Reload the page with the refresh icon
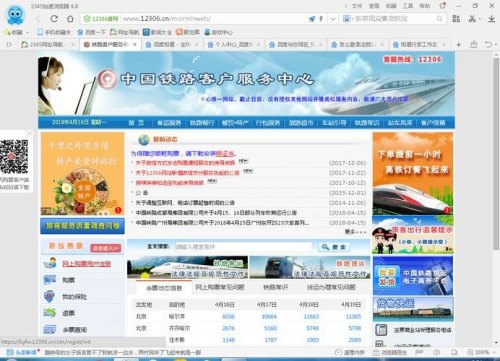 [54, 19]
